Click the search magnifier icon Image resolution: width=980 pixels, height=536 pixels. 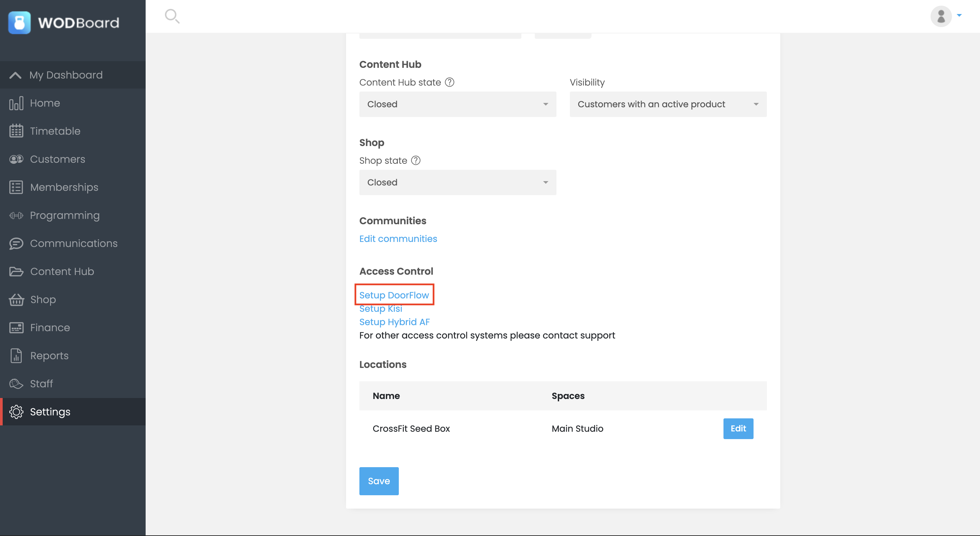(172, 16)
